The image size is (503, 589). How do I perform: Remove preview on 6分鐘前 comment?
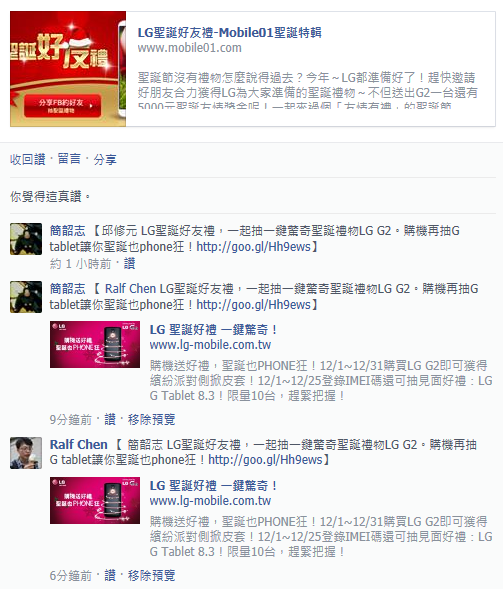coord(151,575)
